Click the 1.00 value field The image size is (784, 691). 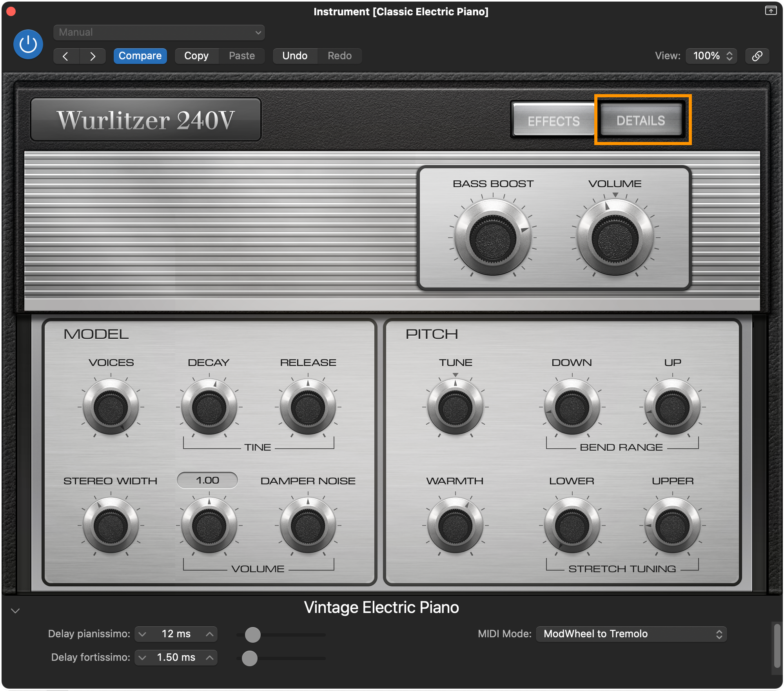click(207, 480)
